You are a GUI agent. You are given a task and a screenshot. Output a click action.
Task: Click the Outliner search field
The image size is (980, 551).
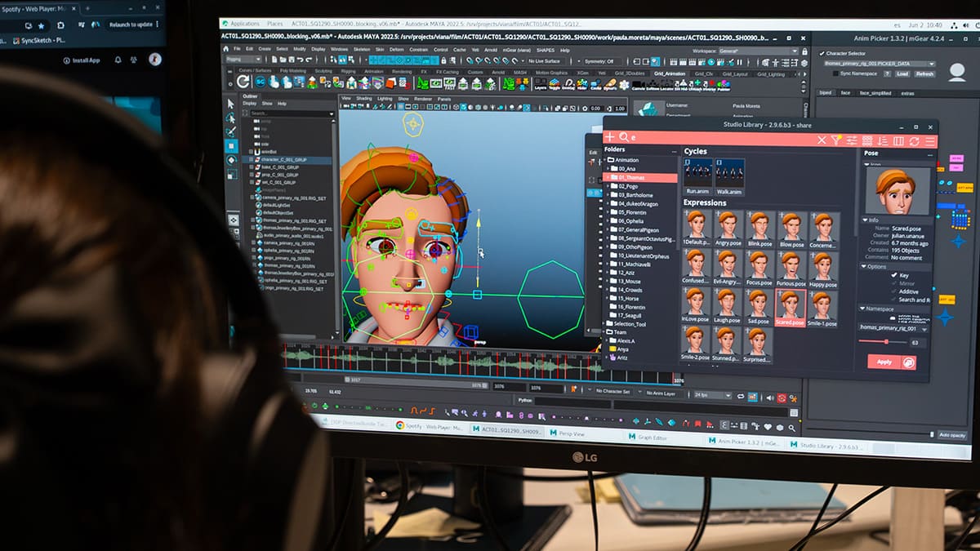[290, 113]
